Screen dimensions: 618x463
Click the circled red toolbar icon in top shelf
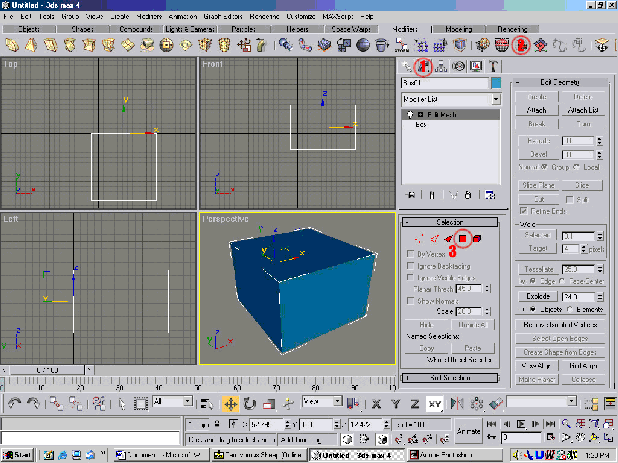pos(520,45)
